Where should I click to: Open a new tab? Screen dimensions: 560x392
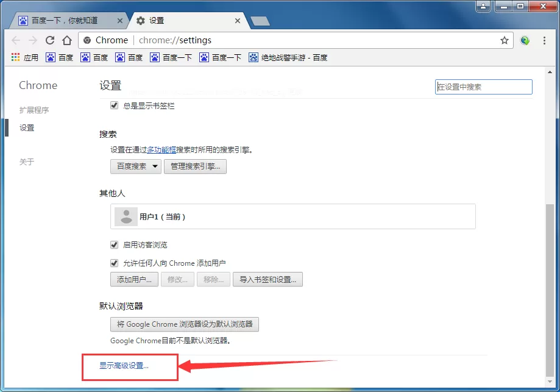tap(260, 21)
